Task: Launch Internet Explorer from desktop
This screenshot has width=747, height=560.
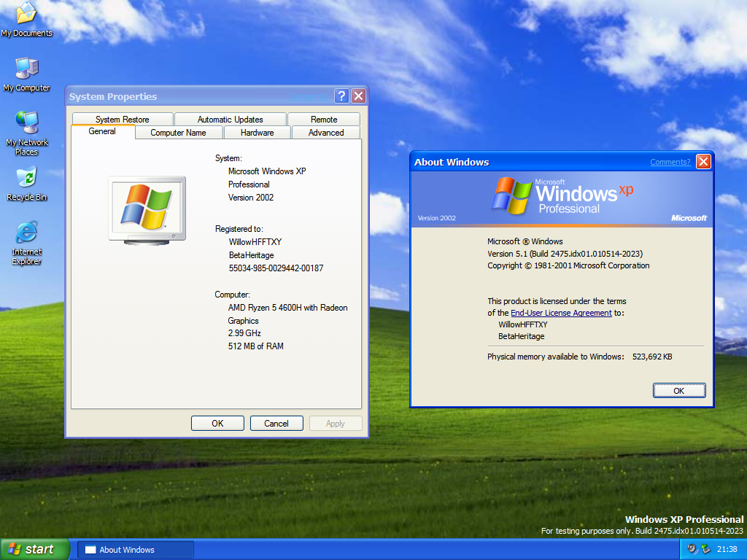Action: click(x=27, y=243)
